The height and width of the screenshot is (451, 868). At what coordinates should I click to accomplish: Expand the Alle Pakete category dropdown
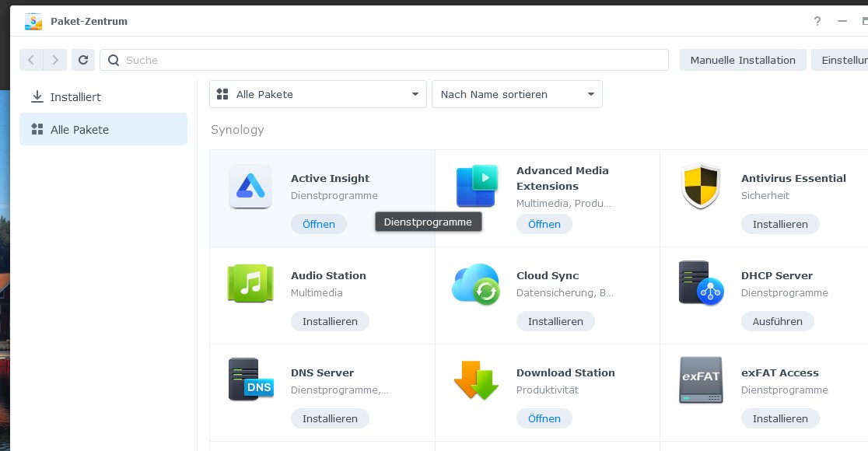tap(318, 94)
